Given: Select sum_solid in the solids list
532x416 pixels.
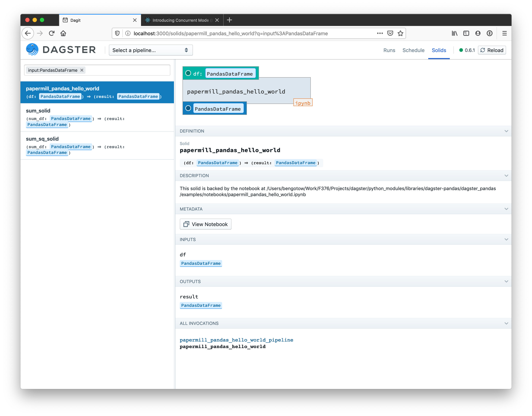Looking at the screenshot, I should pyautogui.click(x=97, y=118).
